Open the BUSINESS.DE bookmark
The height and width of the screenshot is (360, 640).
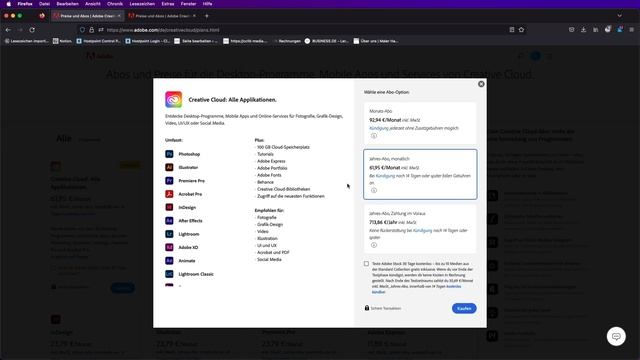click(x=327, y=41)
